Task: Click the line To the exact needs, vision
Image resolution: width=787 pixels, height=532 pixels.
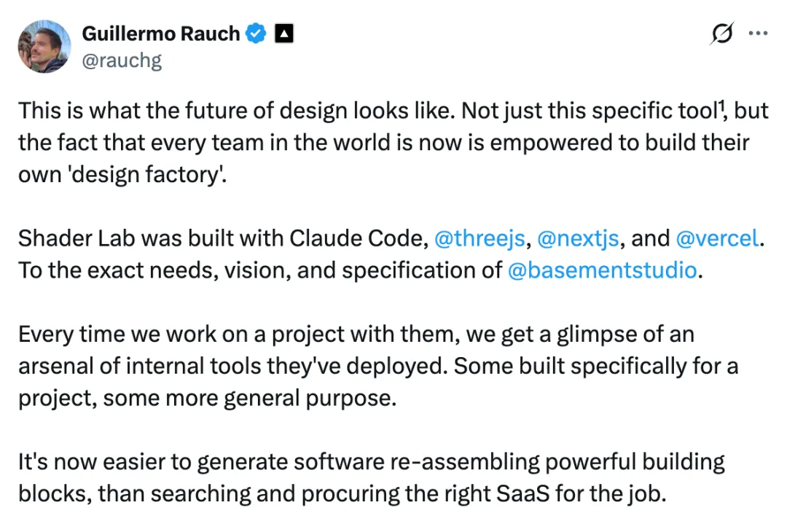Action: [x=361, y=270]
